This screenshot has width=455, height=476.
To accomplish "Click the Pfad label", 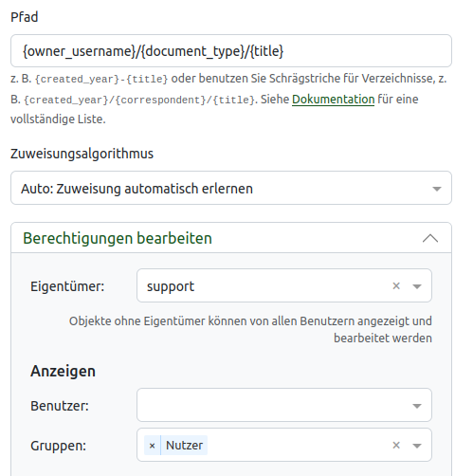I will tap(25, 17).
